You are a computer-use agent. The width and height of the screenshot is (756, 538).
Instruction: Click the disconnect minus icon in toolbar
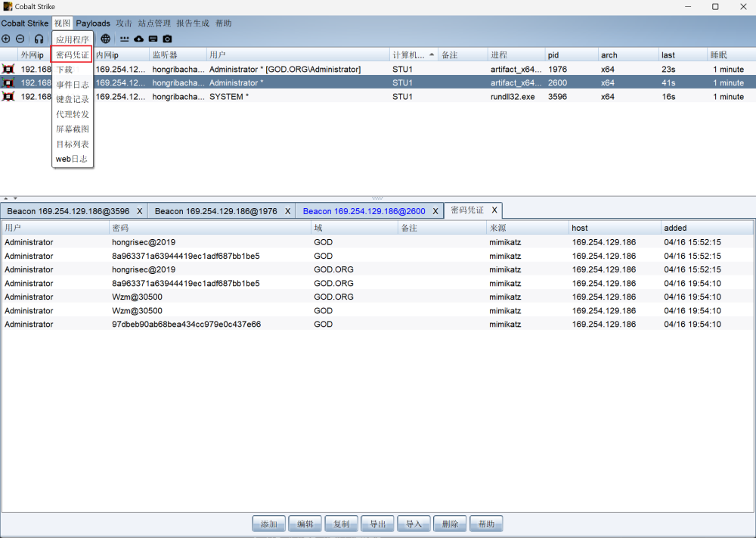pyautogui.click(x=20, y=39)
